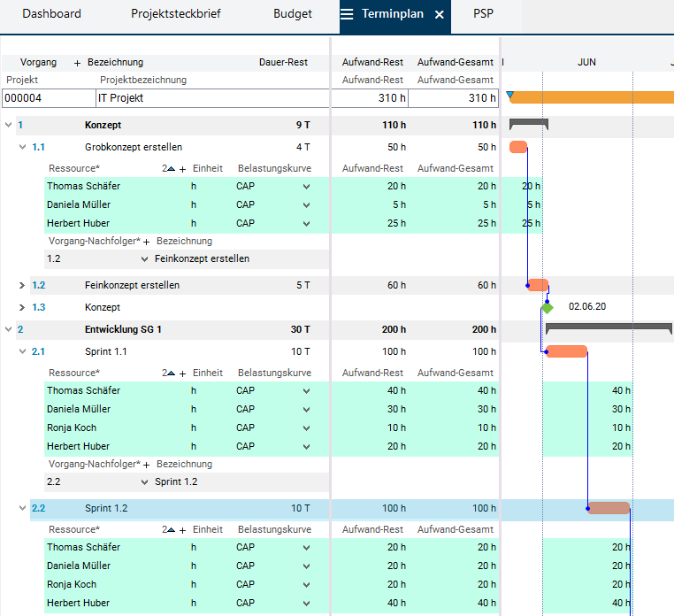This screenshot has height=616, width=674.
Task: Select the orange IT Projekt summary bar
Action: [x=591, y=97]
